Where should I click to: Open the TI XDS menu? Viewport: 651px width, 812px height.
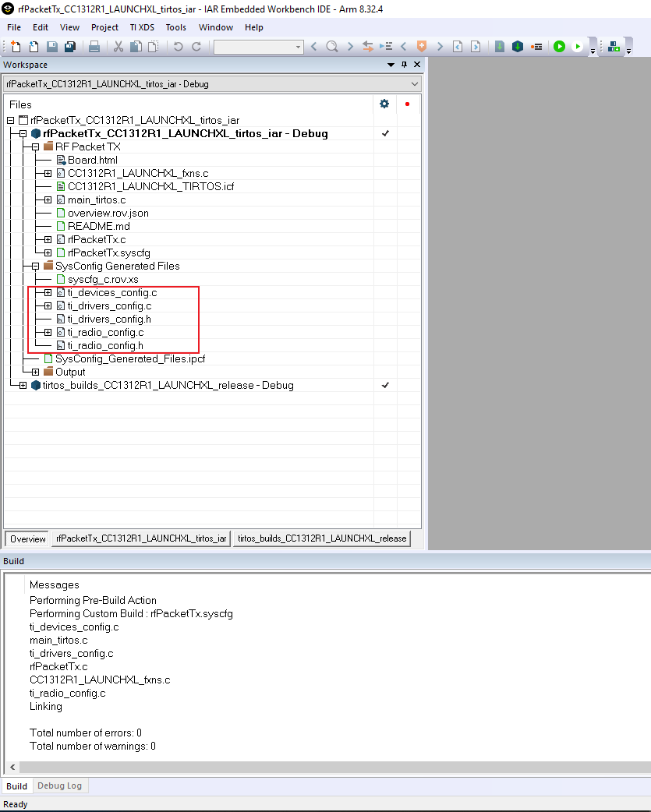[x=141, y=27]
